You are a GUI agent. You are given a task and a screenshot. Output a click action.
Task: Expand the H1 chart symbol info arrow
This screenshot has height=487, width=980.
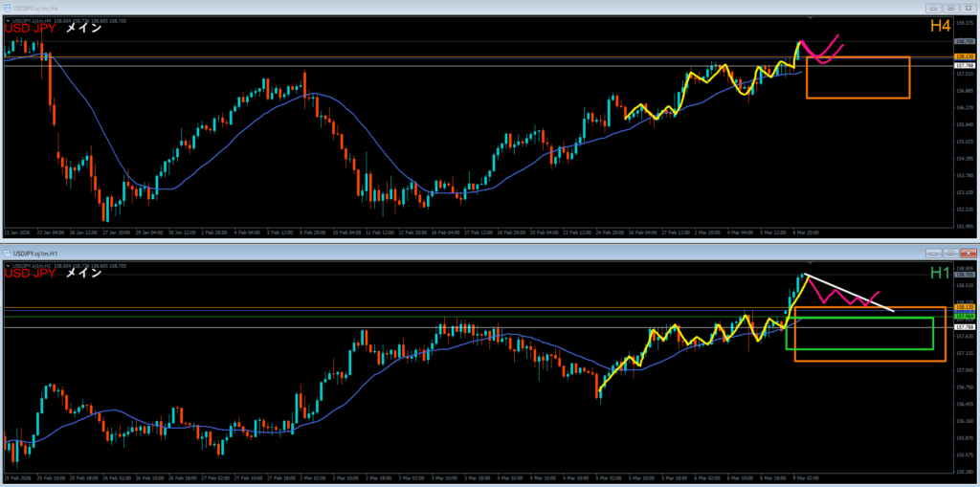pyautogui.click(x=7, y=265)
